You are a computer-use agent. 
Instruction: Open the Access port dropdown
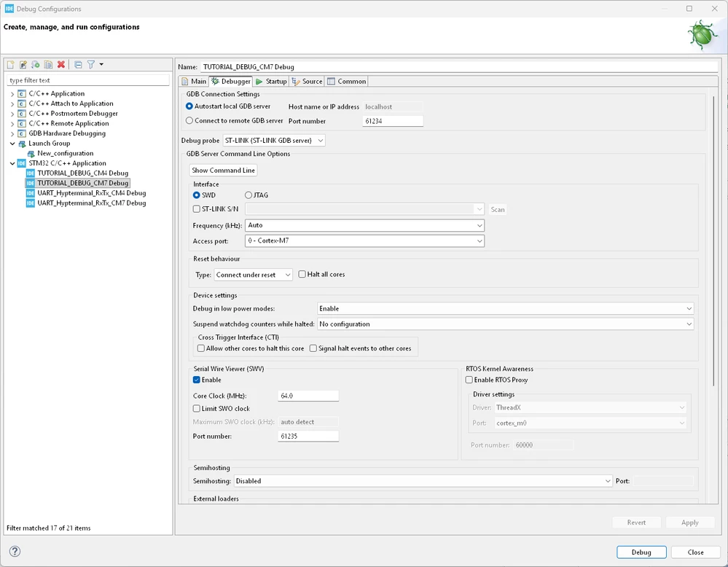click(364, 241)
